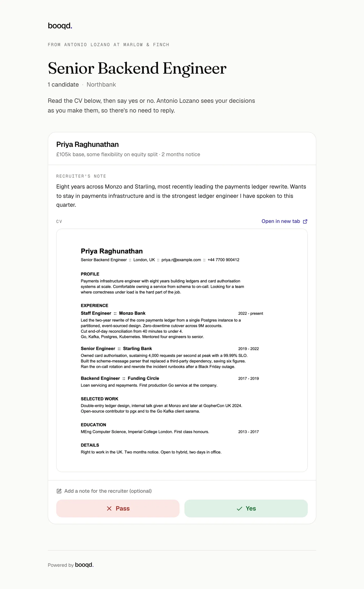Click the Senior Engineer Starling Bank entry
Screen dimensions: 364x589
tap(116, 348)
